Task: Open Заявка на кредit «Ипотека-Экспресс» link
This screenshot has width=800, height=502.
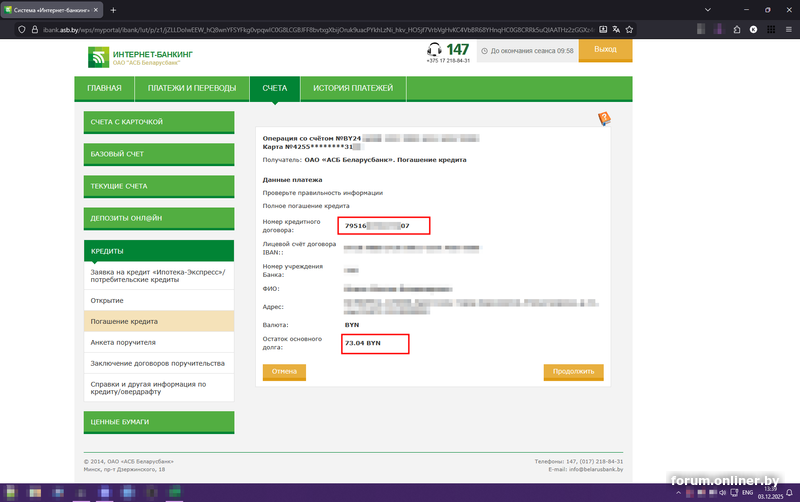Action: coord(159,276)
